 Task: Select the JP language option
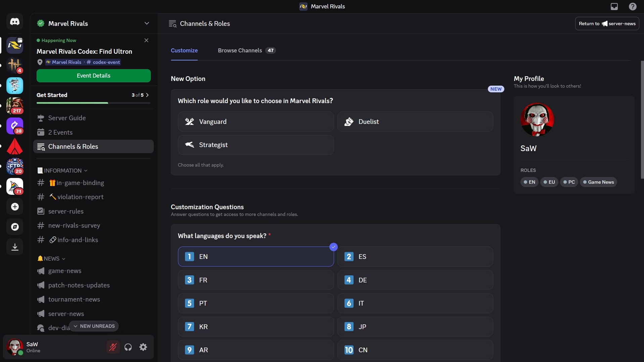[415, 327]
